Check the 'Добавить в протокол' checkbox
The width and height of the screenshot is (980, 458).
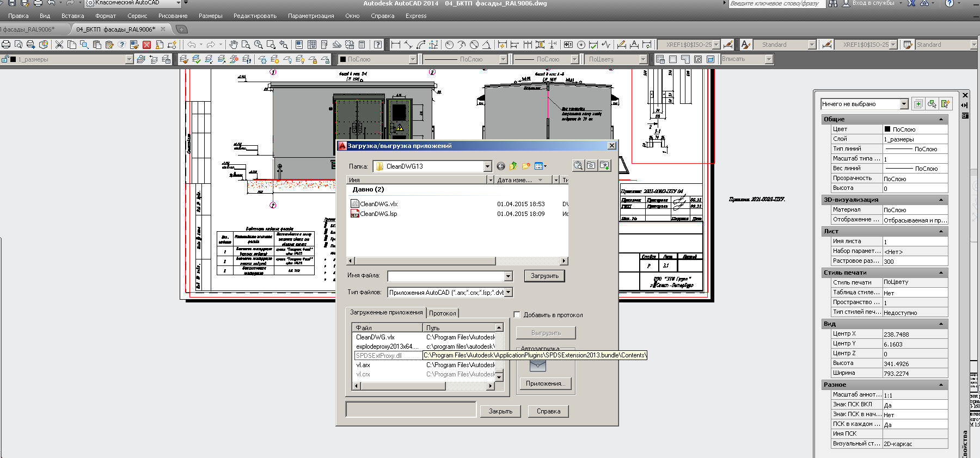coord(517,314)
